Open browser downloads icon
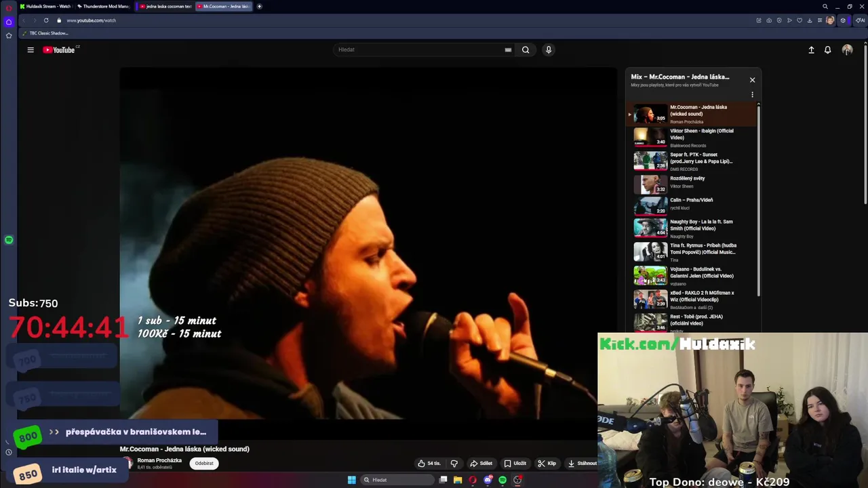Screen dimensions: 868x488 coord(810,20)
